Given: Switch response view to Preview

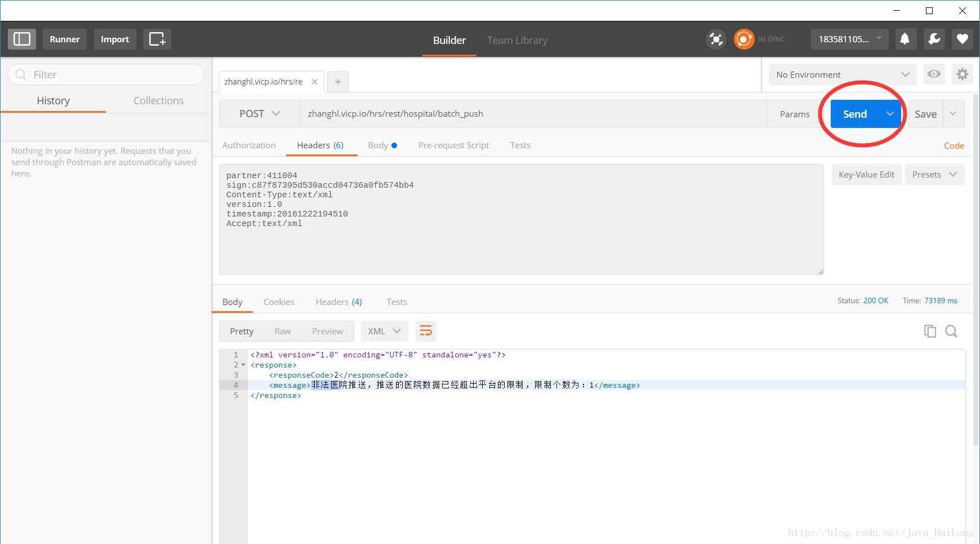Looking at the screenshot, I should (x=327, y=331).
